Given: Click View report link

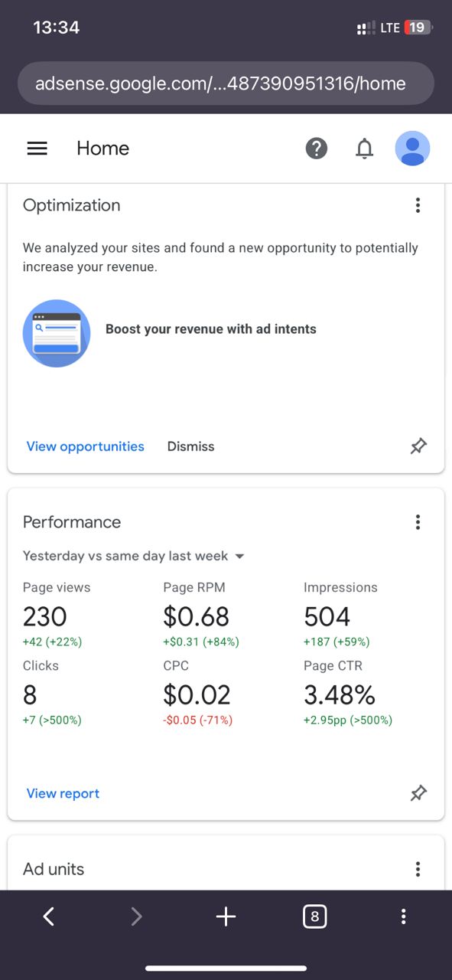Looking at the screenshot, I should [x=63, y=794].
